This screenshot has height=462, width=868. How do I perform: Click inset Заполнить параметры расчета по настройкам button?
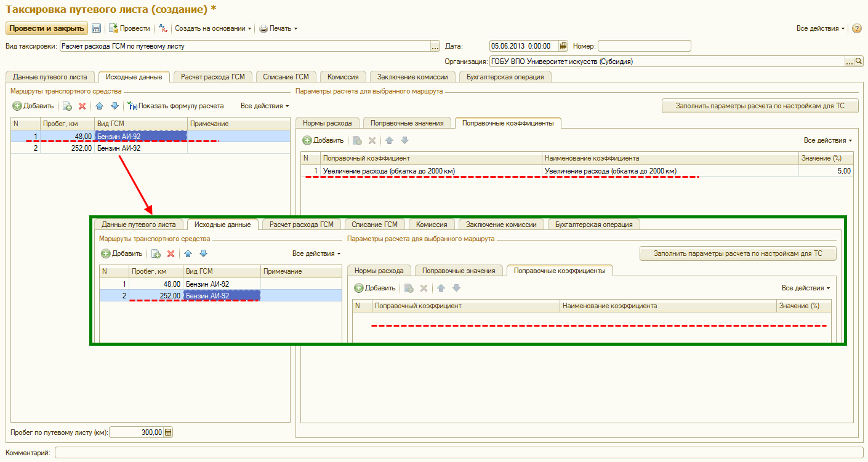[737, 253]
